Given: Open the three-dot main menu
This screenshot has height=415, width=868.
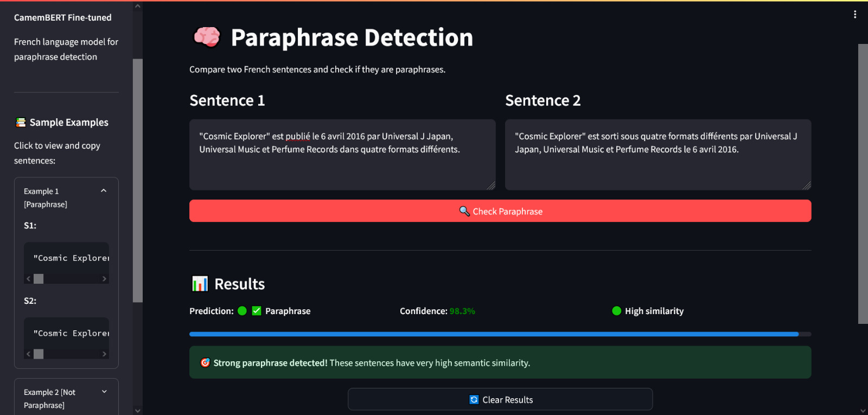Looking at the screenshot, I should 855,15.
